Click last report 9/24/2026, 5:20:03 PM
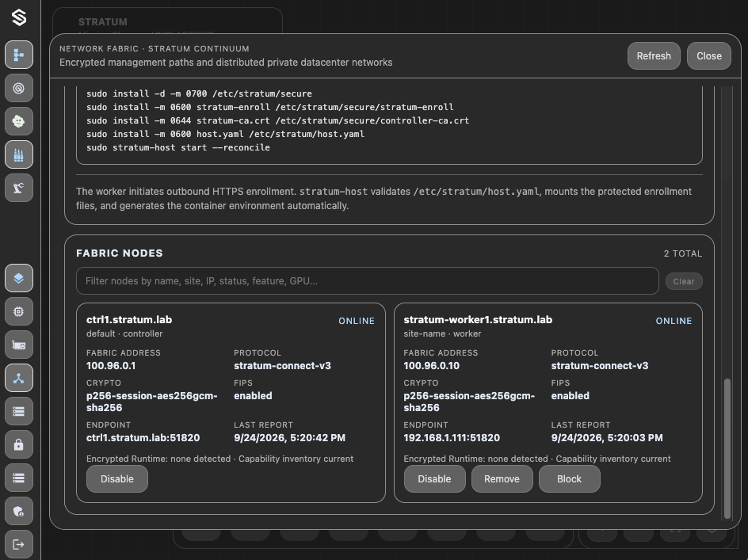The width and height of the screenshot is (748, 560). coord(607,438)
